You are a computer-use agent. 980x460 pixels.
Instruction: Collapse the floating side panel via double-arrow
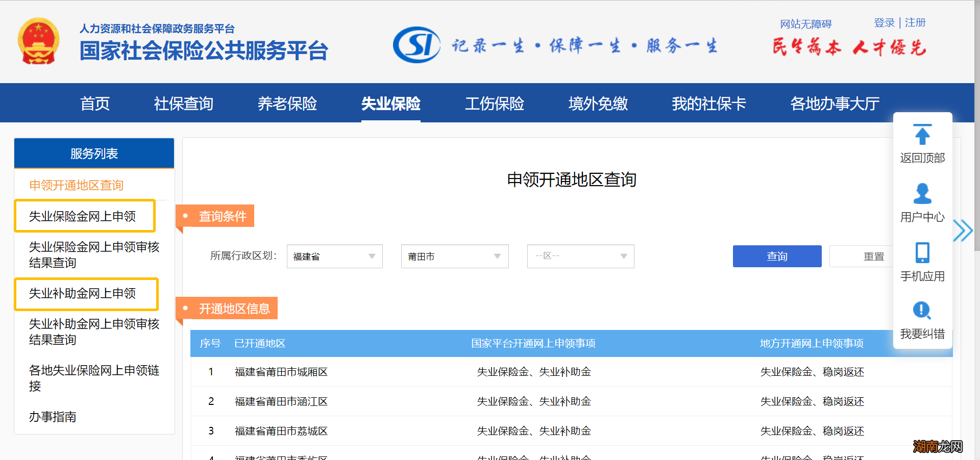[x=963, y=231]
